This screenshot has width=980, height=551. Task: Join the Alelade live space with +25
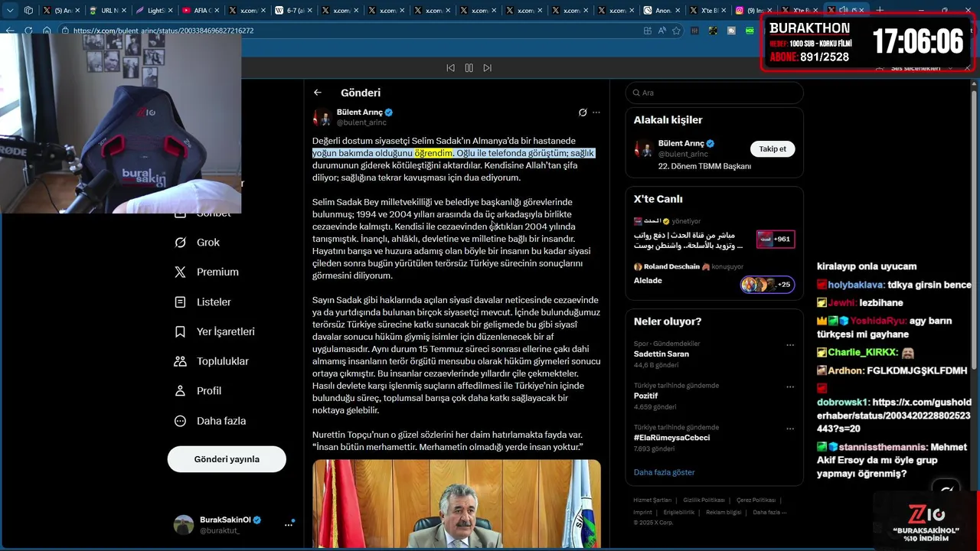click(767, 285)
